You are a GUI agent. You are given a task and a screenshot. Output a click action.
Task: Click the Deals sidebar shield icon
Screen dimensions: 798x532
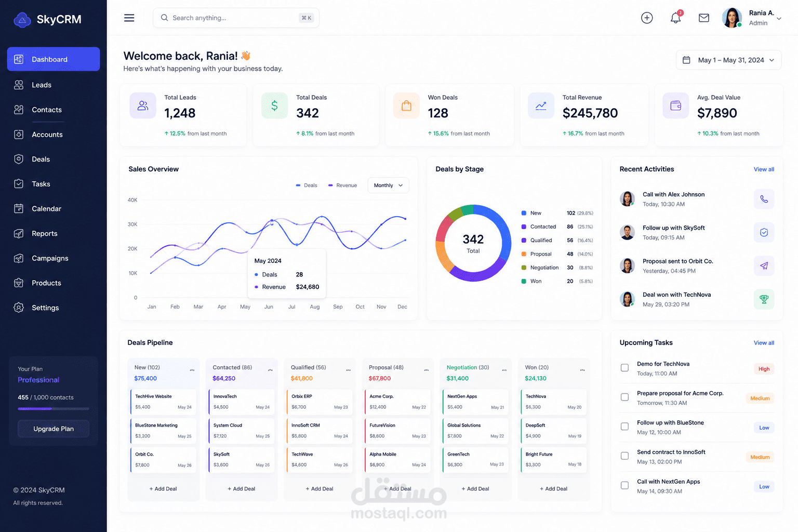pyautogui.click(x=19, y=159)
